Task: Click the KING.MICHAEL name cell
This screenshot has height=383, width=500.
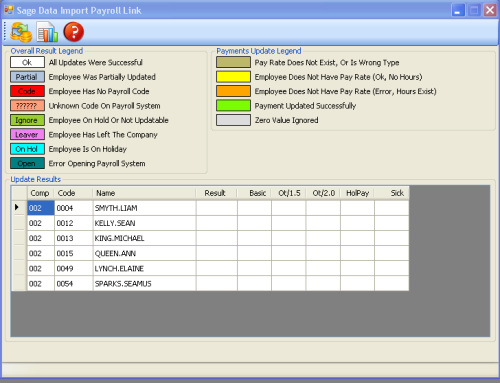Action: point(145,238)
